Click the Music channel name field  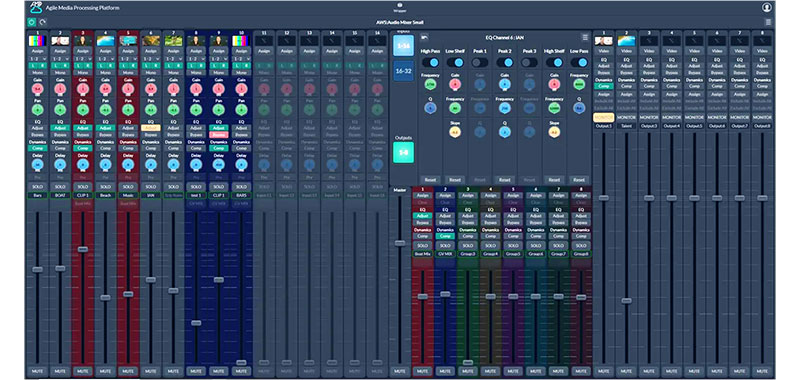click(128, 195)
